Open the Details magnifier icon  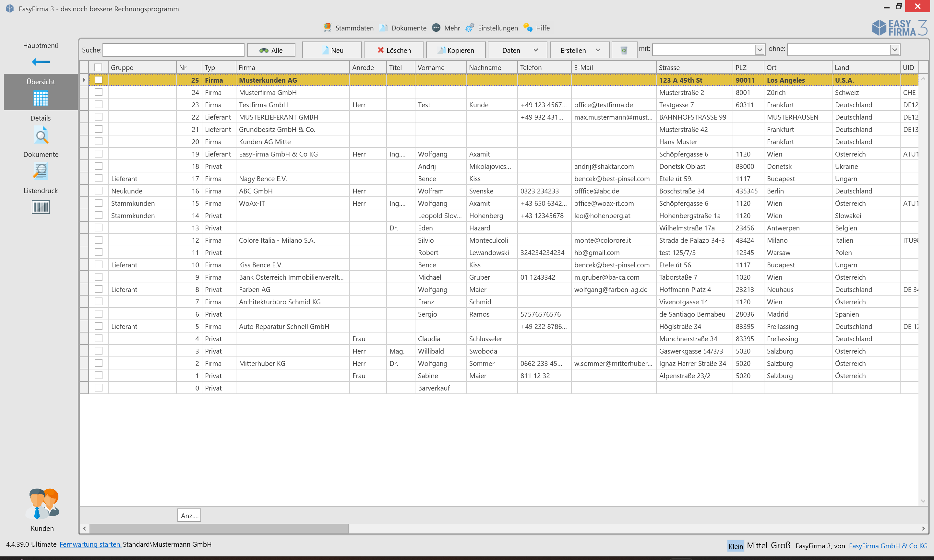(x=41, y=135)
